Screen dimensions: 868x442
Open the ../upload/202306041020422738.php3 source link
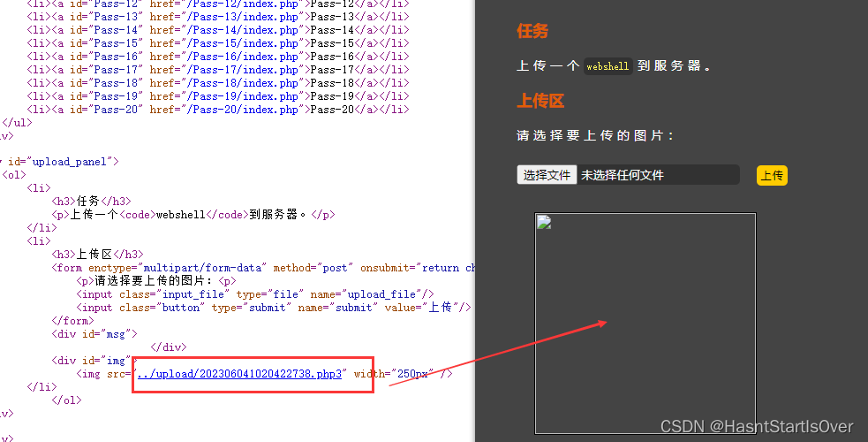(238, 374)
